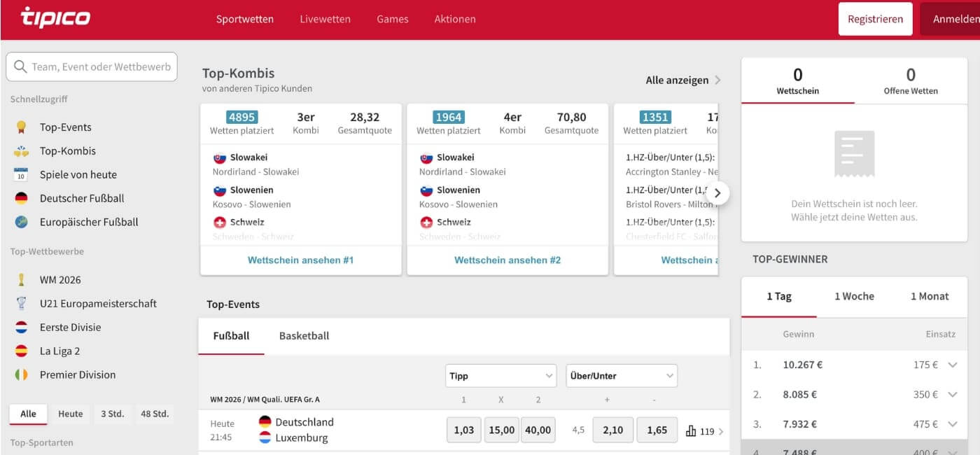
Task: Open the Tipp bet type dropdown
Action: [x=500, y=376]
